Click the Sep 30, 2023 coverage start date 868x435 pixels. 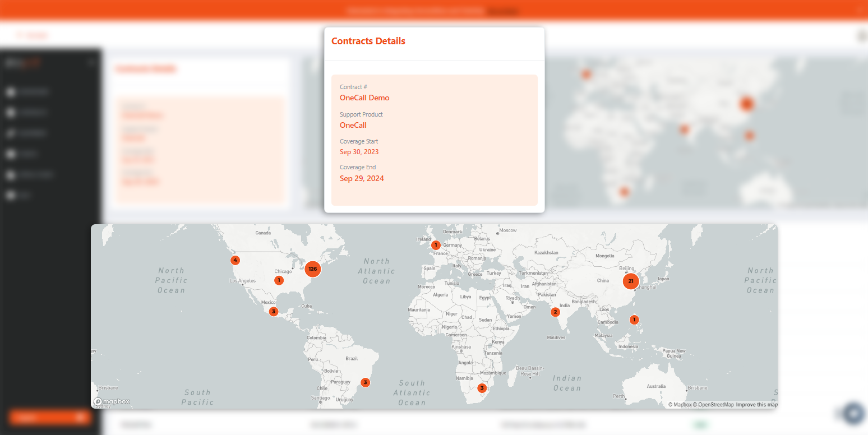359,152
